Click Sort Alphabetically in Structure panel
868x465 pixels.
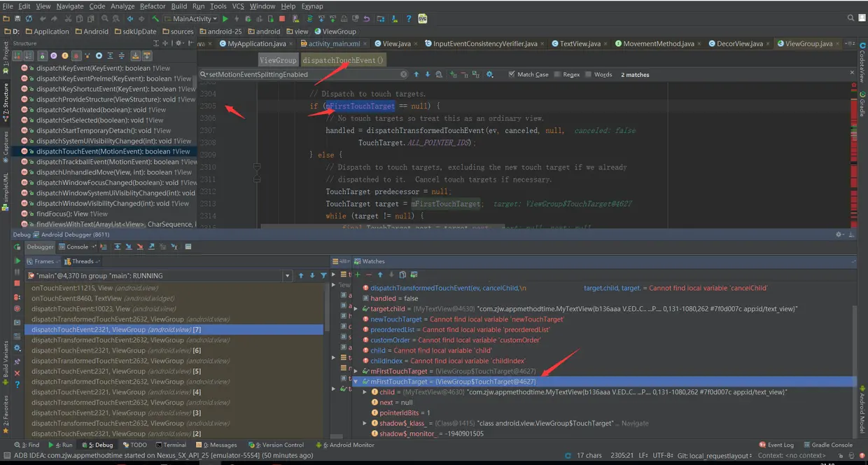click(x=28, y=55)
